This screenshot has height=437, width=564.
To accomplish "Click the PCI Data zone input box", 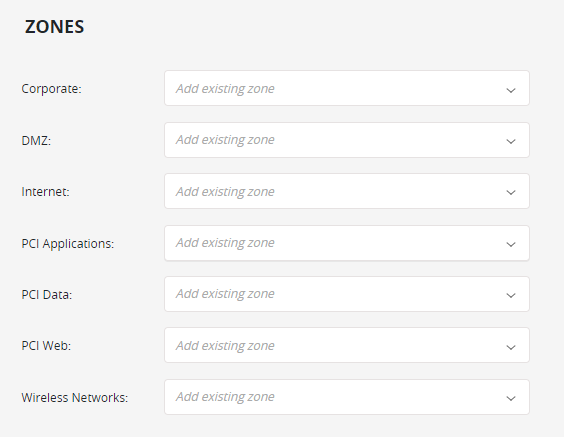I will pyautogui.click(x=347, y=294).
